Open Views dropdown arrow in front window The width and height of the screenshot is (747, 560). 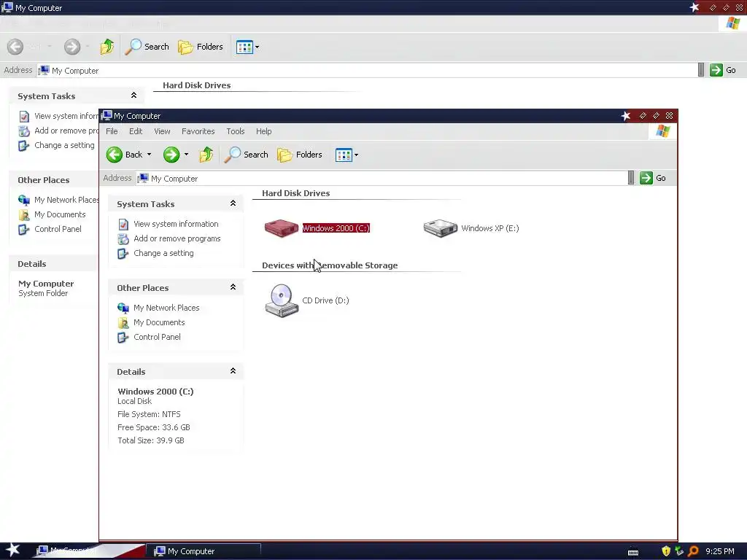[356, 155]
